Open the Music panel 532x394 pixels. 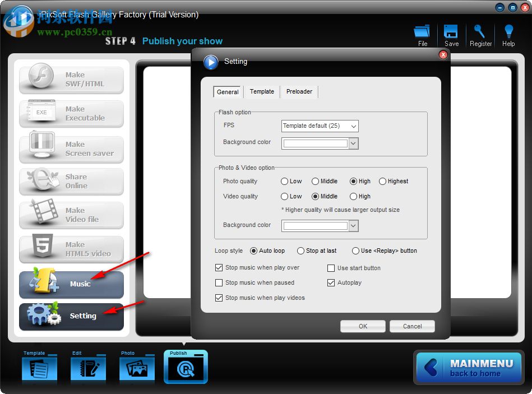[71, 285]
